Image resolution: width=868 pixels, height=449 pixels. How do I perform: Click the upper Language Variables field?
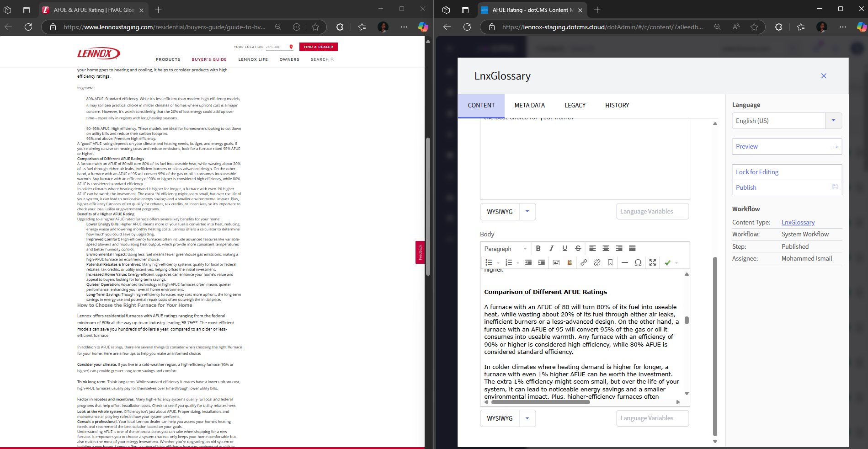[x=653, y=211]
